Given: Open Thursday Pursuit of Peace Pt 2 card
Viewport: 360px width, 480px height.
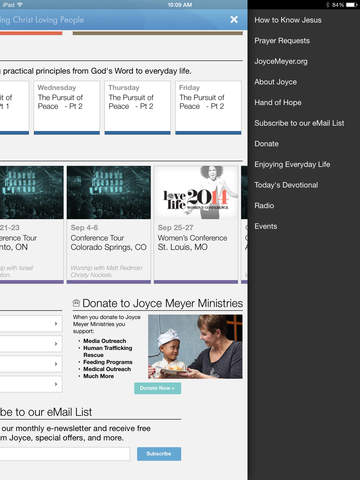Looking at the screenshot, I should click(x=137, y=108).
